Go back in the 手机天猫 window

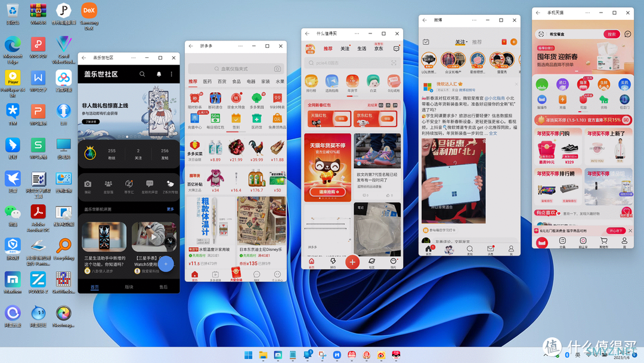[538, 13]
